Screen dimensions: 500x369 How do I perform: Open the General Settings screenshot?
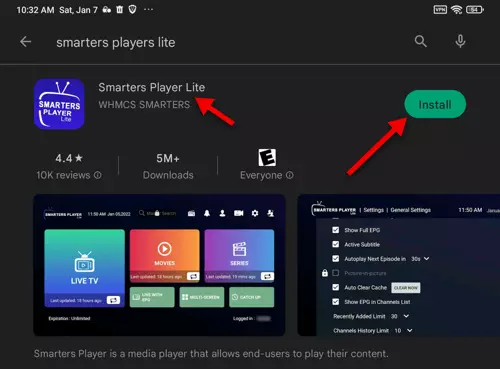pyautogui.click(x=399, y=265)
